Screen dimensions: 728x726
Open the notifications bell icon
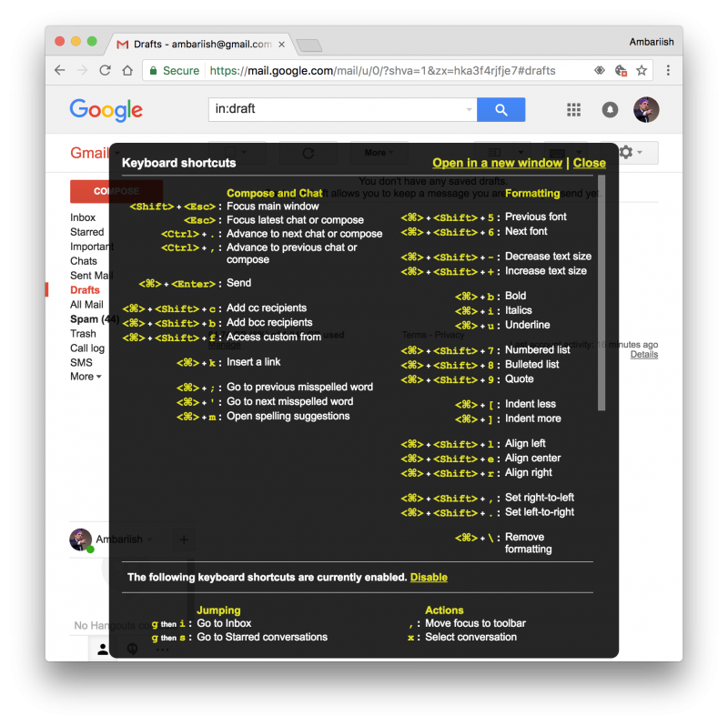[610, 110]
